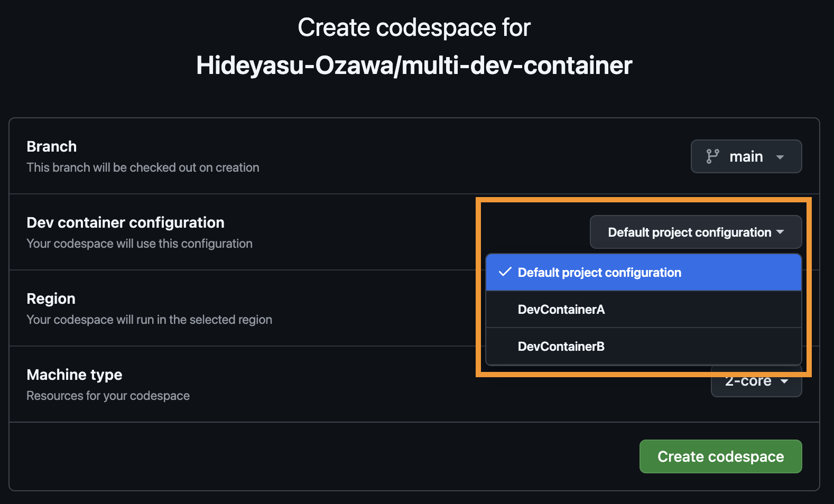Click the Branch heading text
This screenshot has width=834, height=504.
point(52,146)
